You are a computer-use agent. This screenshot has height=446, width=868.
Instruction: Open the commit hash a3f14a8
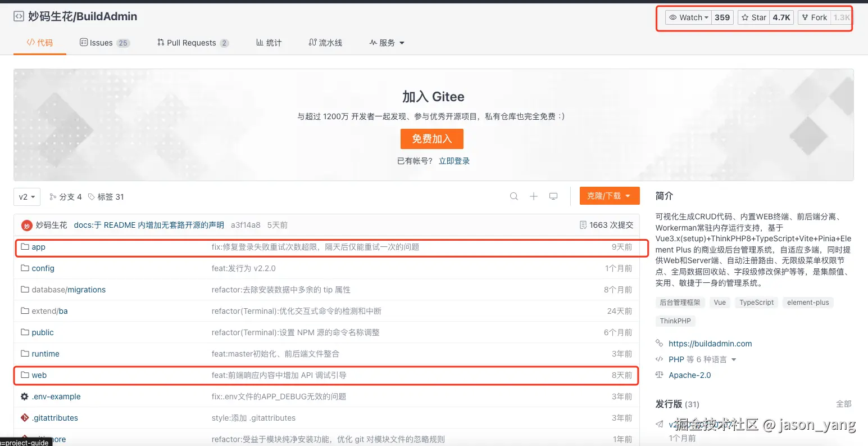pos(246,225)
